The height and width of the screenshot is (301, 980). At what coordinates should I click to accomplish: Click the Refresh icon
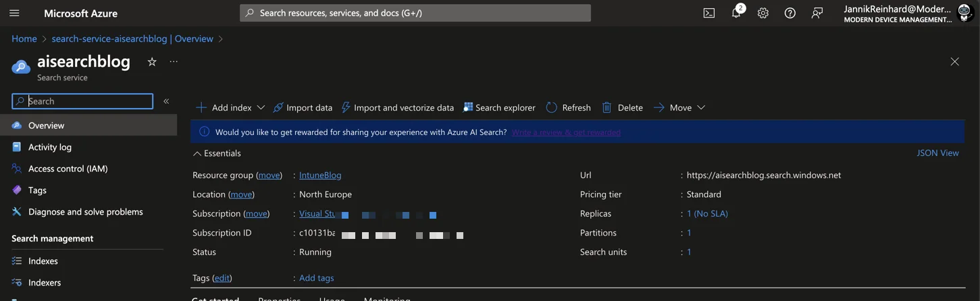552,107
